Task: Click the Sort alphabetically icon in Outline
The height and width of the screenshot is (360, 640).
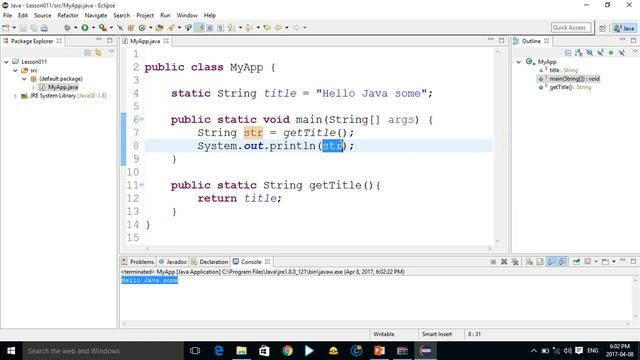Action: 578,53
